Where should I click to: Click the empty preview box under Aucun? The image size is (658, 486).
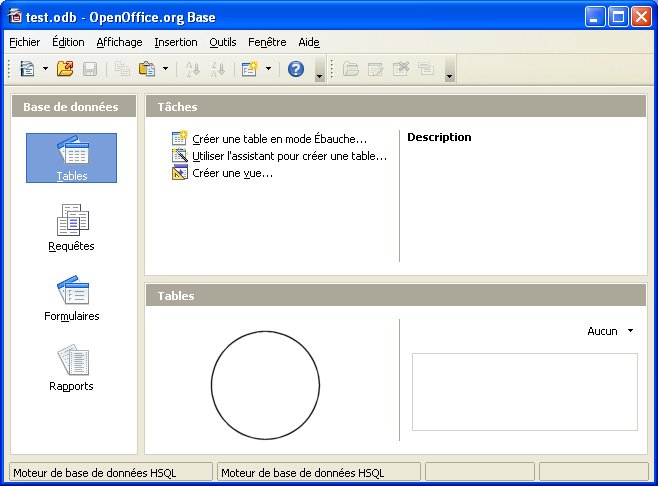tap(525, 392)
